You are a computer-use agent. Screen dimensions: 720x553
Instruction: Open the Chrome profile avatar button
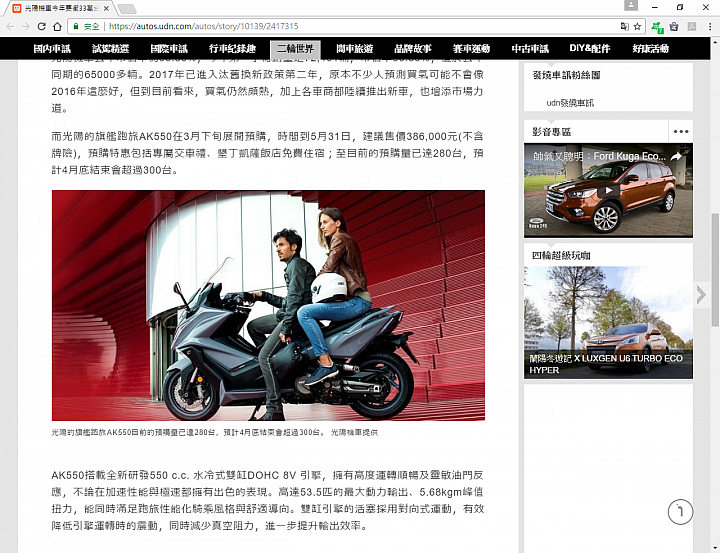pyautogui.click(x=631, y=5)
